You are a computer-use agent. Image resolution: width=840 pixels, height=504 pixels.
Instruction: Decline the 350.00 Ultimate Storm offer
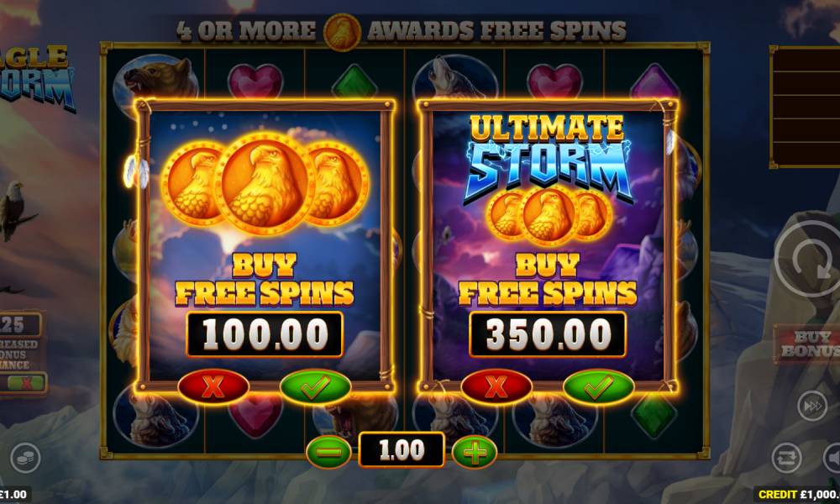pyautogui.click(x=496, y=386)
